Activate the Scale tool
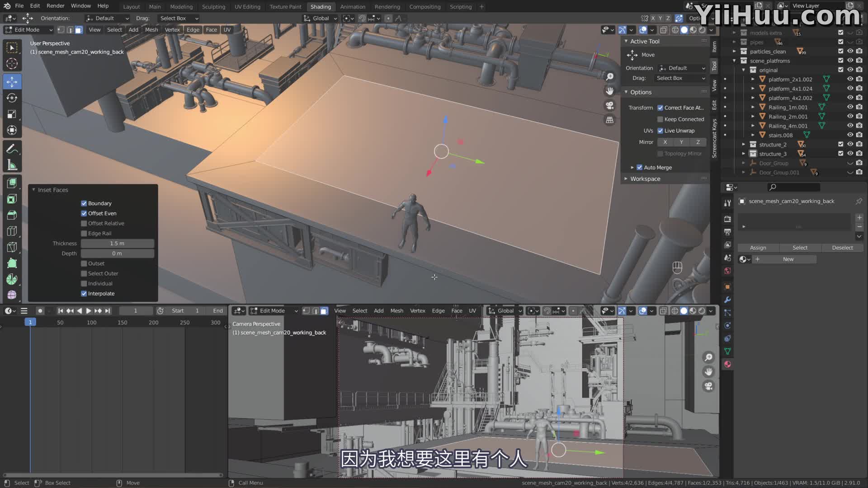The height and width of the screenshot is (488, 868). (x=12, y=114)
